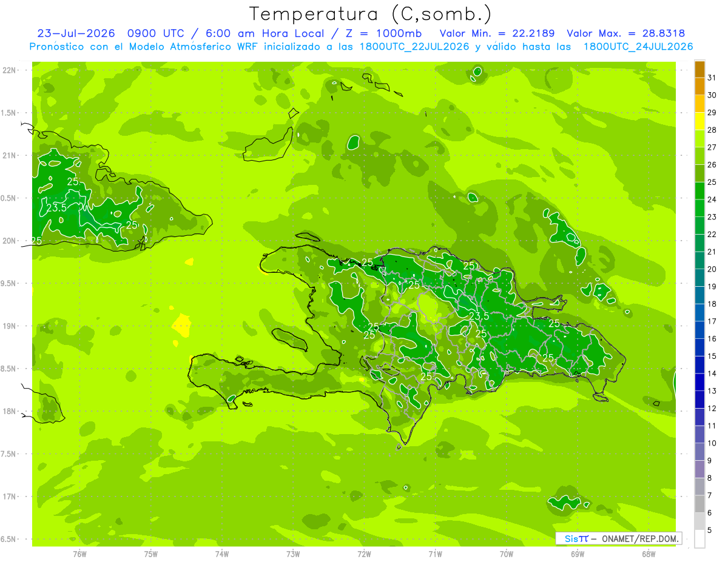Click the purple 9 degree legend swatch
Viewport: 728px width, 562px height.
tap(699, 452)
